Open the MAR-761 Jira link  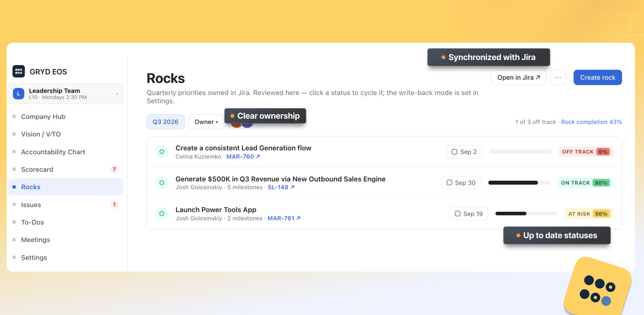(x=284, y=218)
